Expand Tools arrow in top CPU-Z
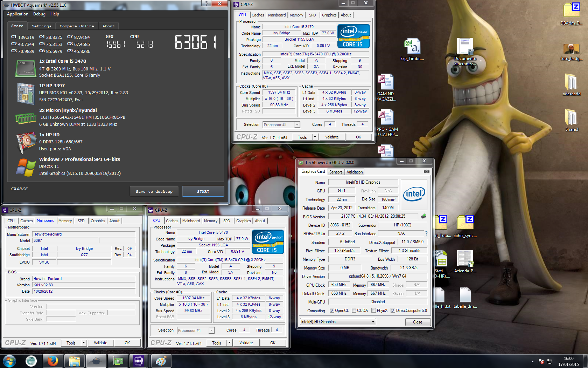The height and width of the screenshot is (368, 588). pyautogui.click(x=315, y=137)
